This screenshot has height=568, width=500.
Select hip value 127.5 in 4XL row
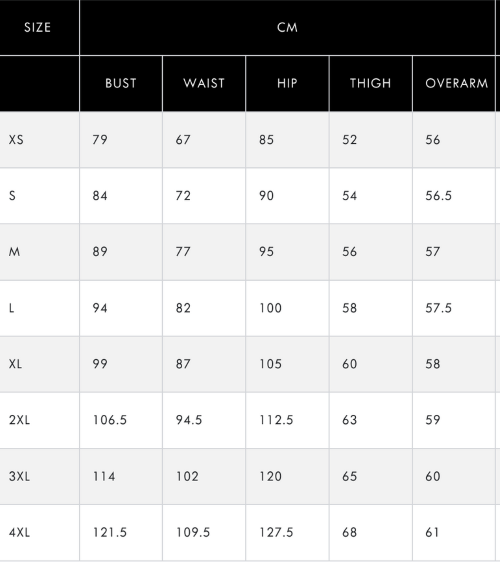point(276,532)
